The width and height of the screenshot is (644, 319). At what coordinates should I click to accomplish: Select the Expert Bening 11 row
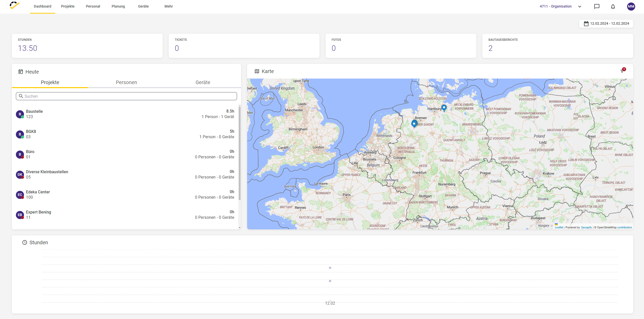[125, 215]
